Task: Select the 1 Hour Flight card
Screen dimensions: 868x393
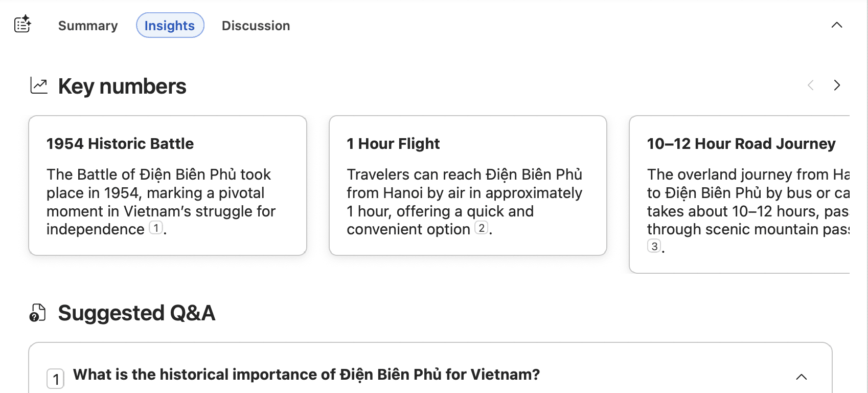Action: tap(468, 185)
